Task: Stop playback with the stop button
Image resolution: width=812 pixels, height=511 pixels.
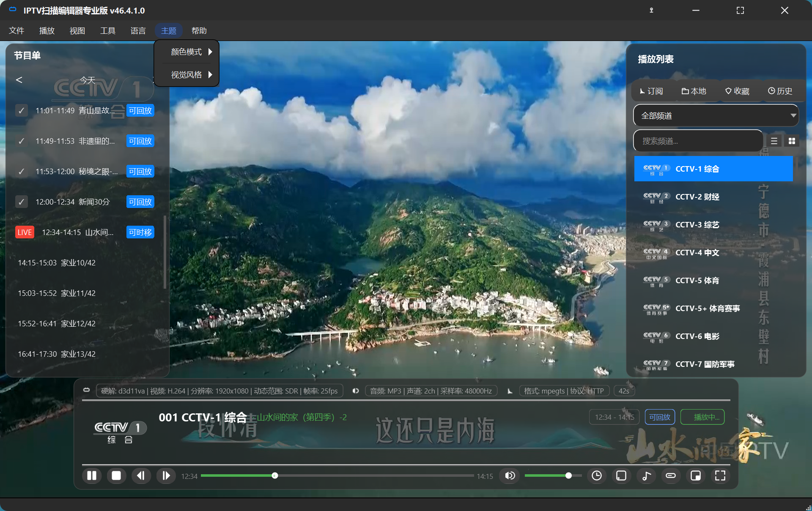Action: [116, 476]
